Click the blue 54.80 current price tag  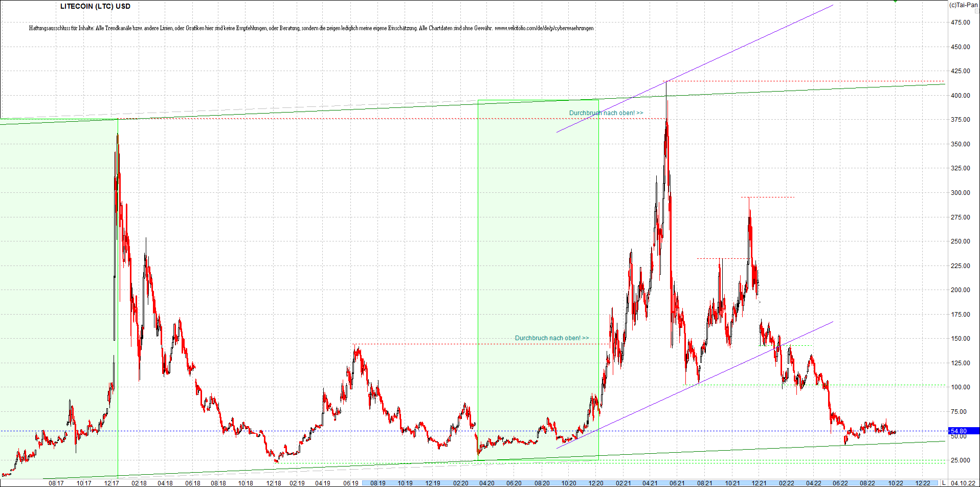tap(964, 431)
